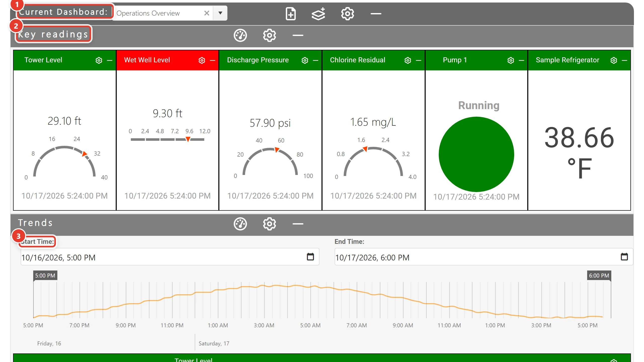
Task: Minimize the Wet Well Level widget
Action: click(213, 60)
